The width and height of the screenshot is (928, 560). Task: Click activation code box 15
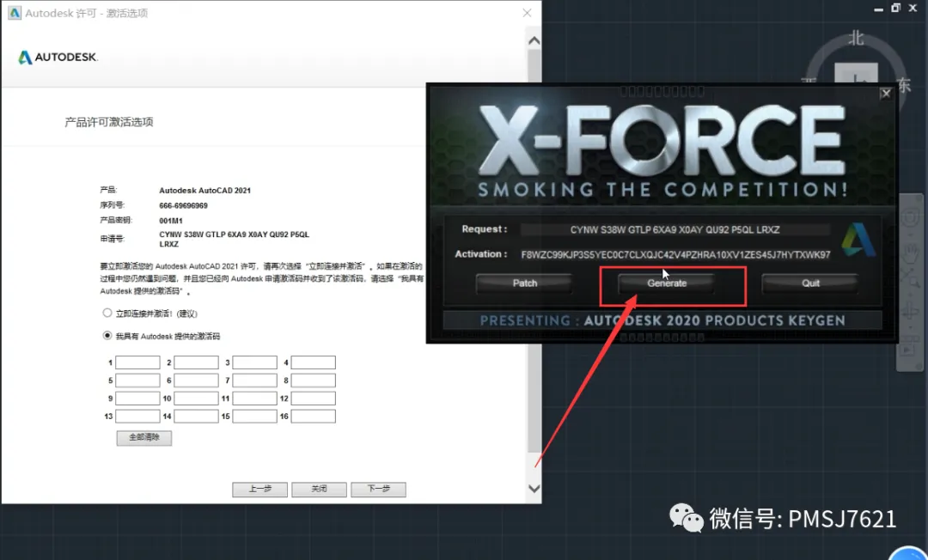tap(254, 417)
